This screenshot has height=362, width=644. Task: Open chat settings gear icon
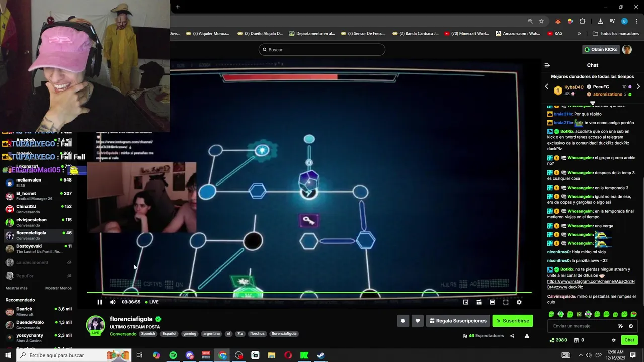point(614,340)
